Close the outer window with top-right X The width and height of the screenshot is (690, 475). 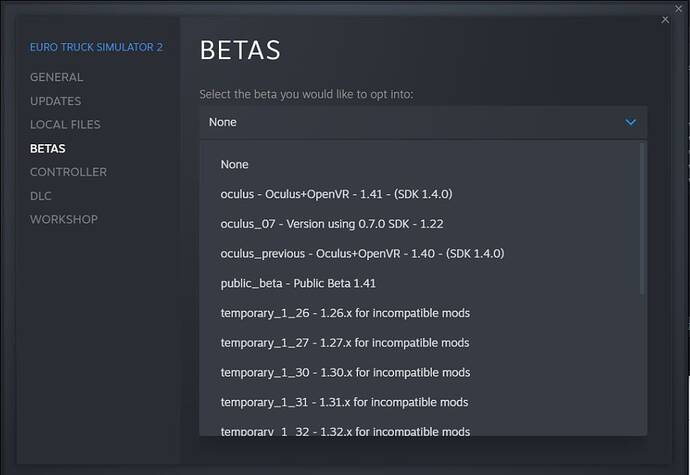(679, 8)
